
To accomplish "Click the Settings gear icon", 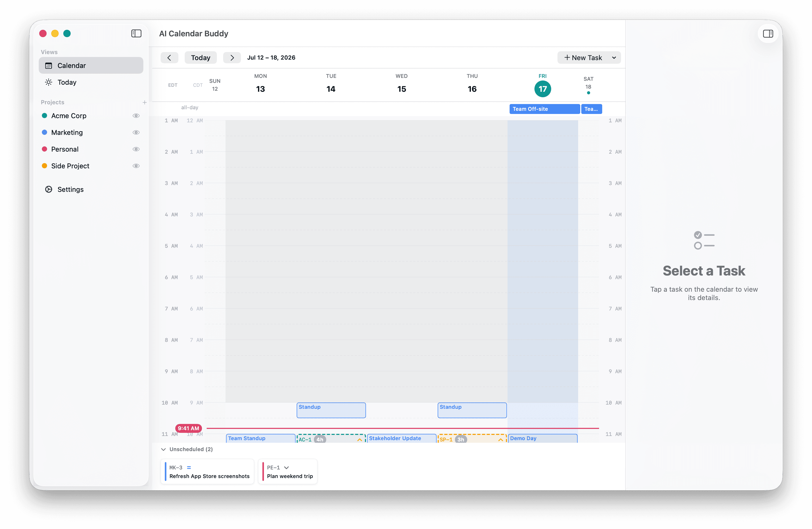I will [49, 189].
